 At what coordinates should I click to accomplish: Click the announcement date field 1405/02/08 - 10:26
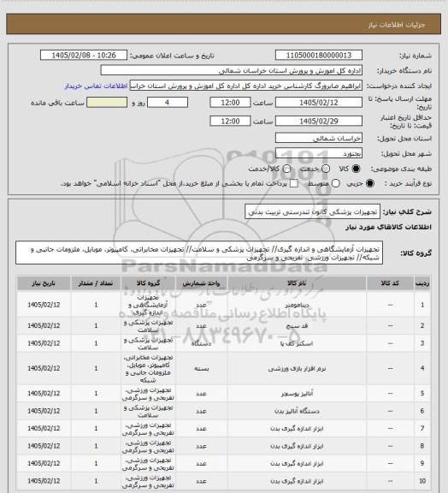[x=84, y=56]
